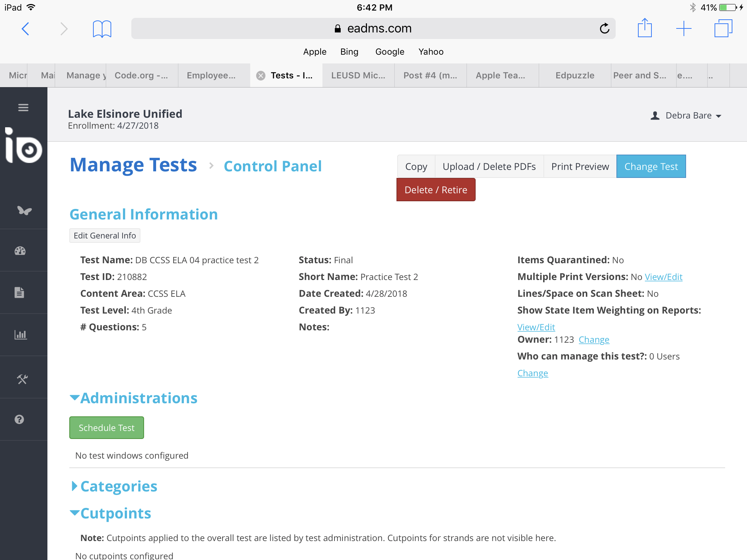The image size is (747, 560).
Task: Tap the Safari share icon
Action: pyautogui.click(x=645, y=28)
